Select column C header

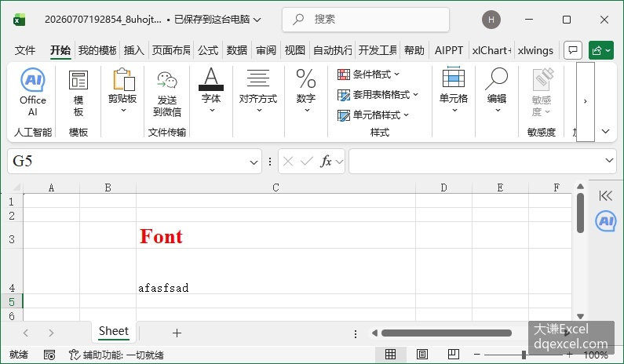[276, 187]
